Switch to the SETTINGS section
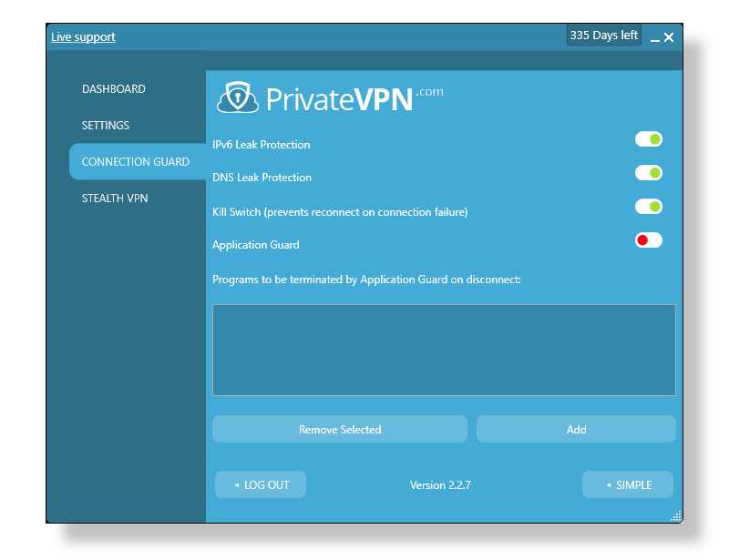This screenshot has width=729, height=560. (107, 125)
